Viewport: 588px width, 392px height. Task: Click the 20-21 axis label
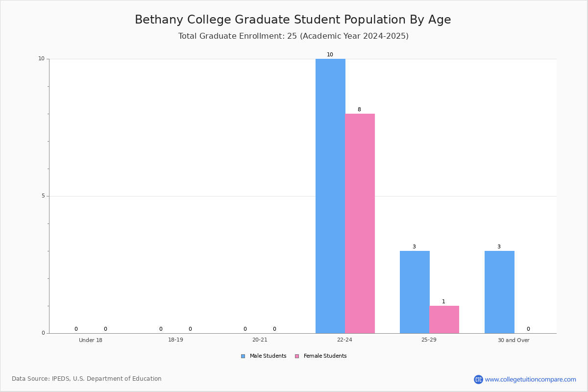click(260, 340)
